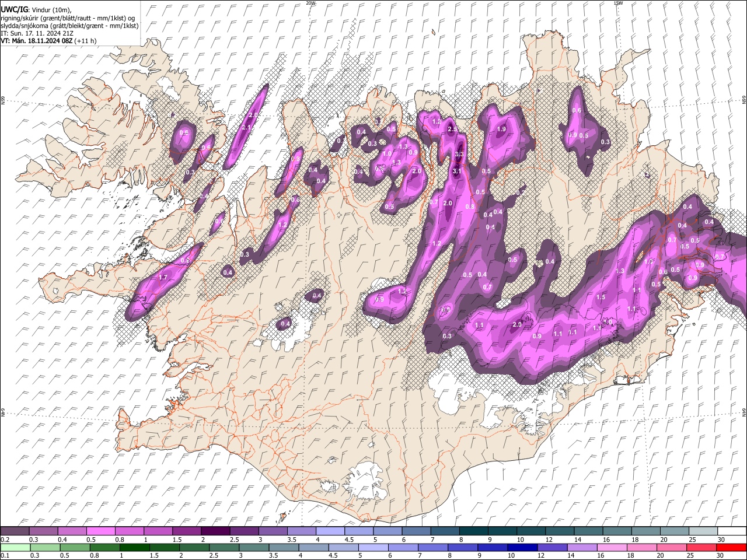Click the '1.9' value label on the map

[501, 129]
